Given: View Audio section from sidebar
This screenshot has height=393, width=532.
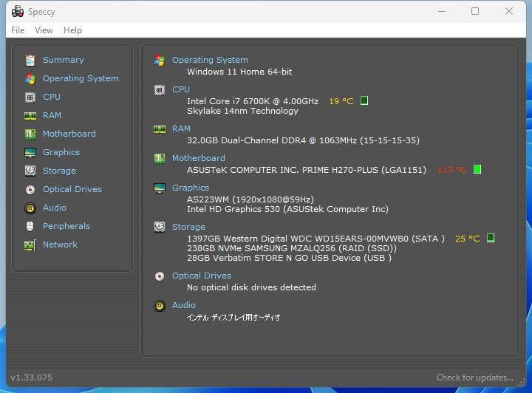Looking at the screenshot, I should click(55, 208).
